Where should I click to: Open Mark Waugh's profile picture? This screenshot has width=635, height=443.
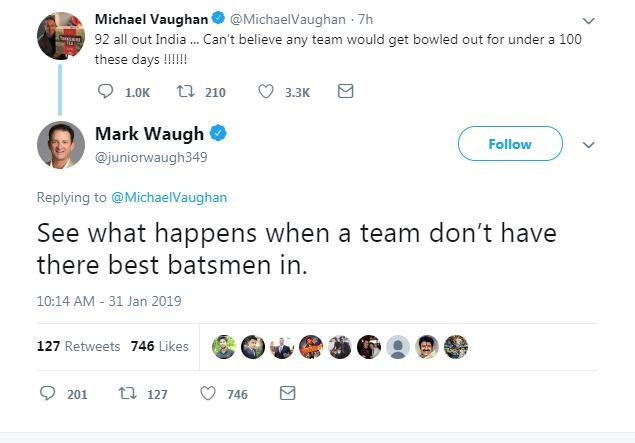click(x=61, y=145)
